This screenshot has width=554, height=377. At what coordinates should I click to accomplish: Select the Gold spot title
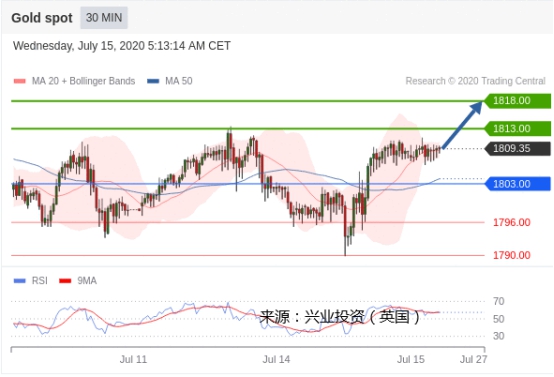click(42, 18)
